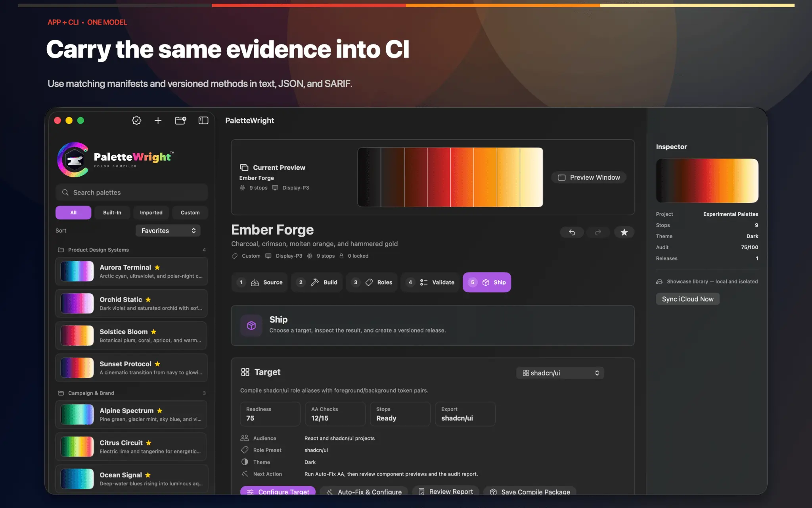This screenshot has height=508, width=812.
Task: Click the verification seal icon in toolbar
Action: point(136,120)
